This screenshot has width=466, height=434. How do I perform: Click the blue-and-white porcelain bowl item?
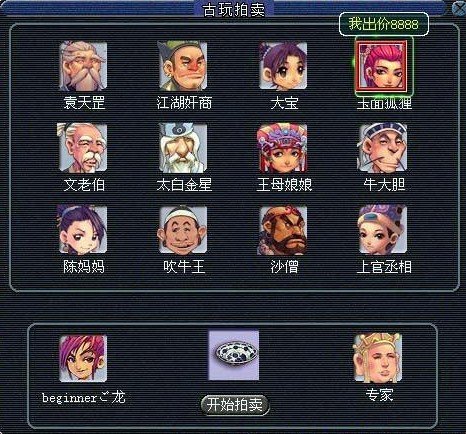234,355
